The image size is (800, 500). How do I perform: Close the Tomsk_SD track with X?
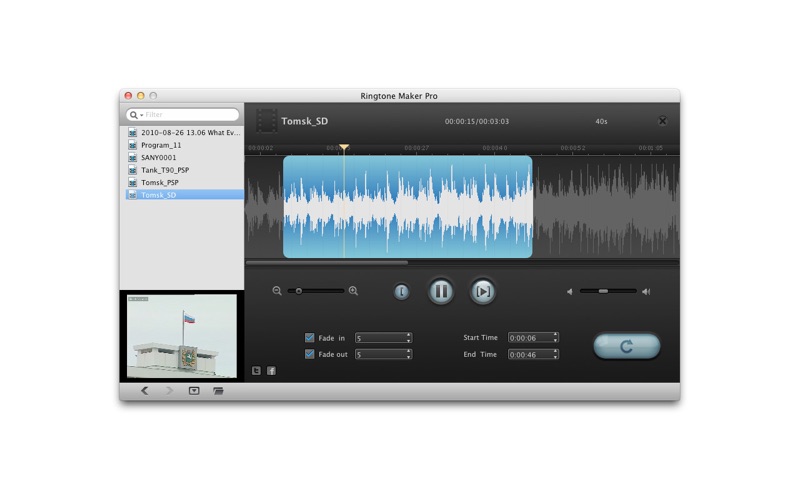point(662,120)
